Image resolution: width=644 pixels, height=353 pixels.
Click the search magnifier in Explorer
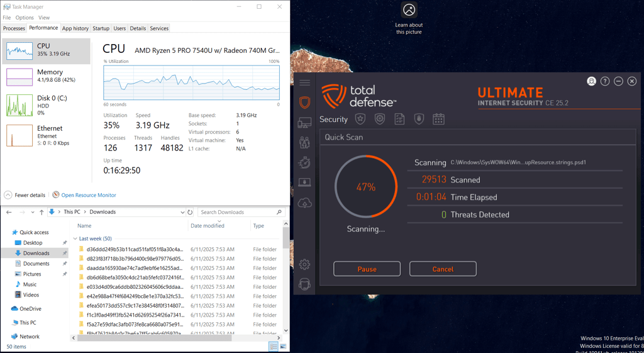[279, 212]
